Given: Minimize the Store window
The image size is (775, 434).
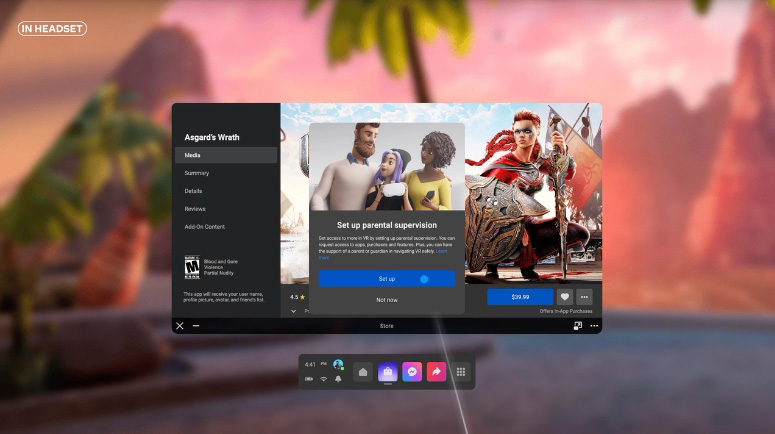Looking at the screenshot, I should [196, 326].
